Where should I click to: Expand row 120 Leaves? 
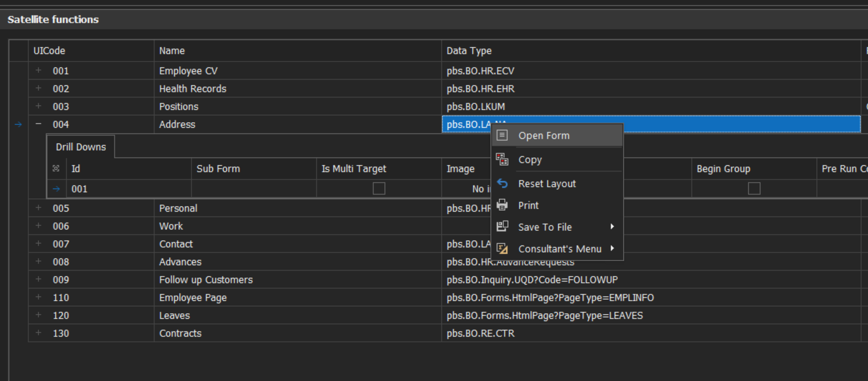click(x=38, y=315)
